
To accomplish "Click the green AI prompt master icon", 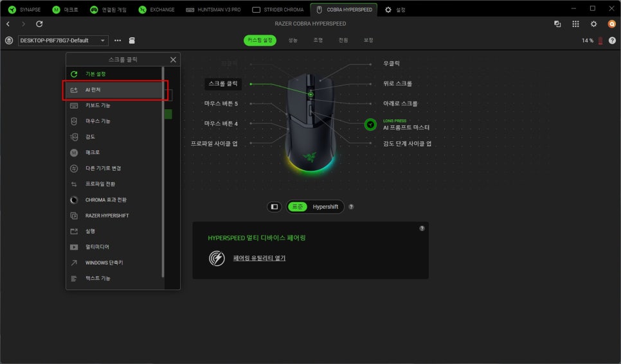I will pos(370,125).
